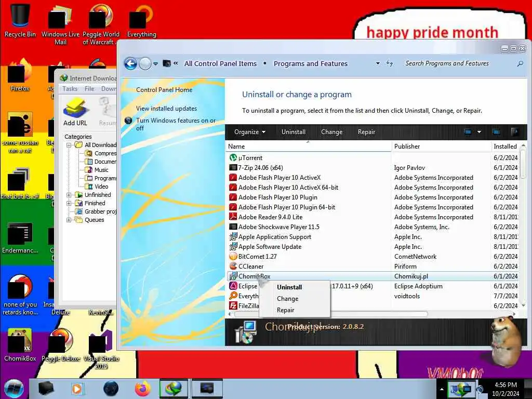Select Adobe Flash Player 10 ActiveX 64-bit row
The height and width of the screenshot is (399, 532).
click(373, 187)
